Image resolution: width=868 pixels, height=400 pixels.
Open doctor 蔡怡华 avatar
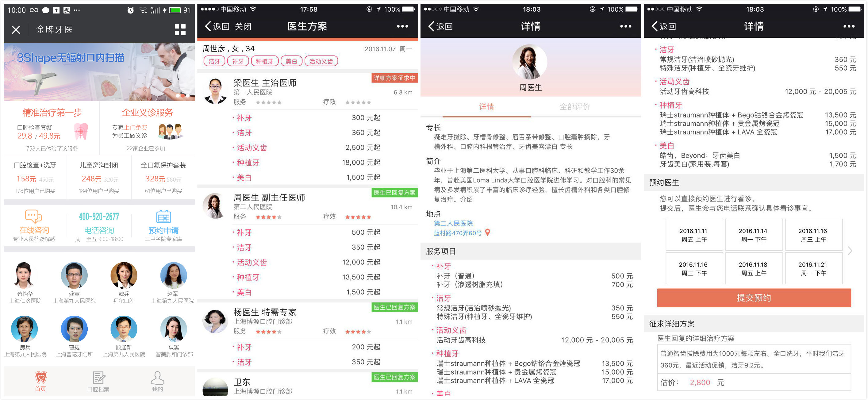pyautogui.click(x=25, y=275)
